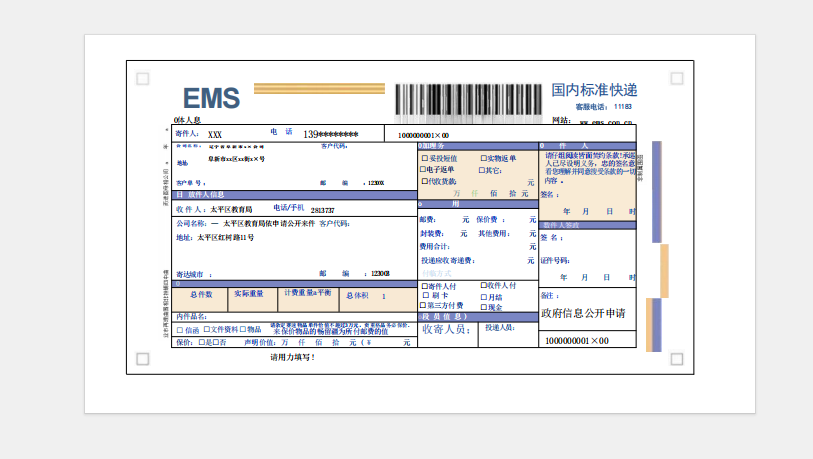Click the address 太平区红树路11号
The width and height of the screenshot is (813, 459).
click(225, 238)
